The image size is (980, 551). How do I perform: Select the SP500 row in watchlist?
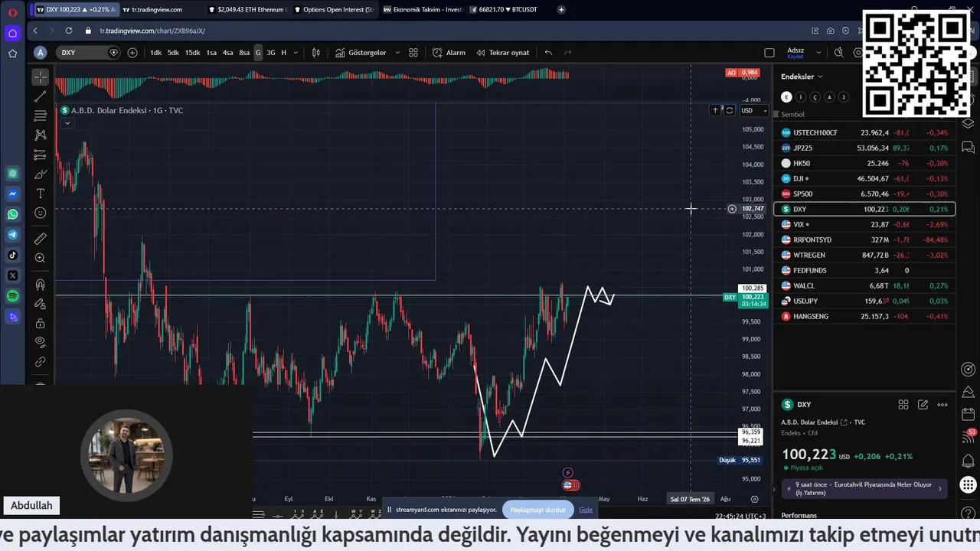tap(864, 194)
